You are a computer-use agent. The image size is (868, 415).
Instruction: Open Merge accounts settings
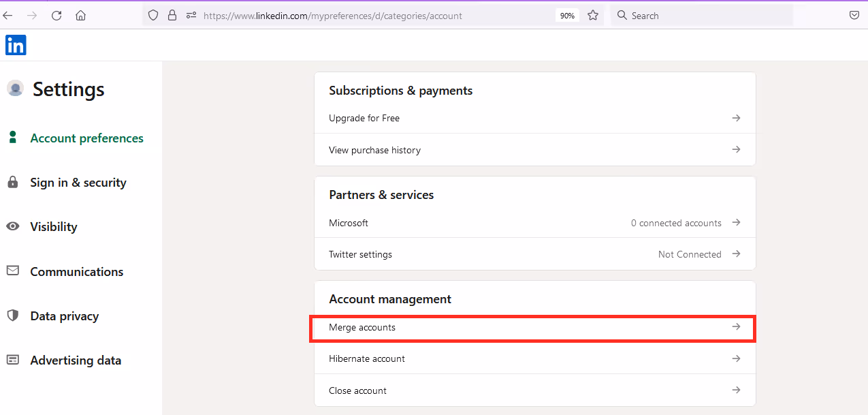tap(533, 327)
